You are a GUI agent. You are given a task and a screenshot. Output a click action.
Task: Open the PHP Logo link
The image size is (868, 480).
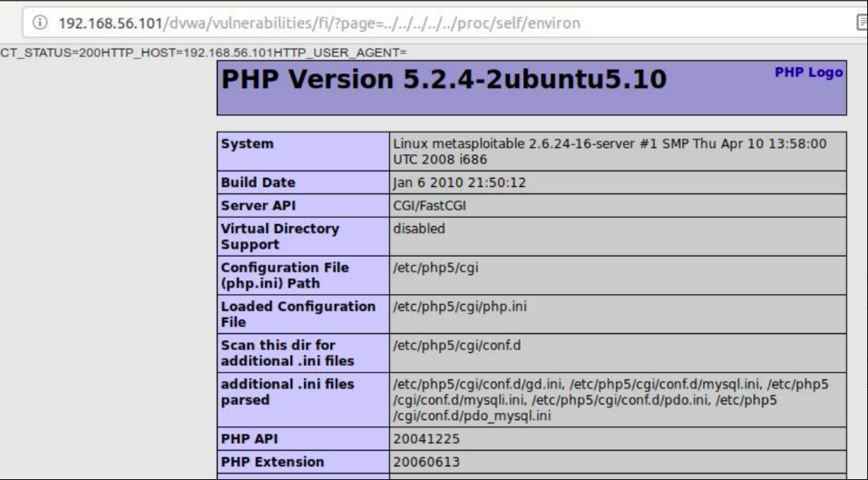(808, 73)
